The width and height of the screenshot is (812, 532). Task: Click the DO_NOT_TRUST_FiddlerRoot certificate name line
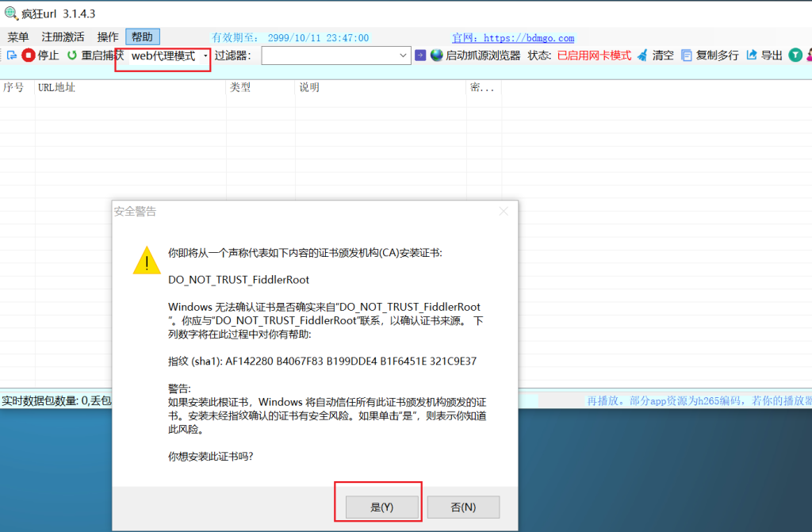239,280
